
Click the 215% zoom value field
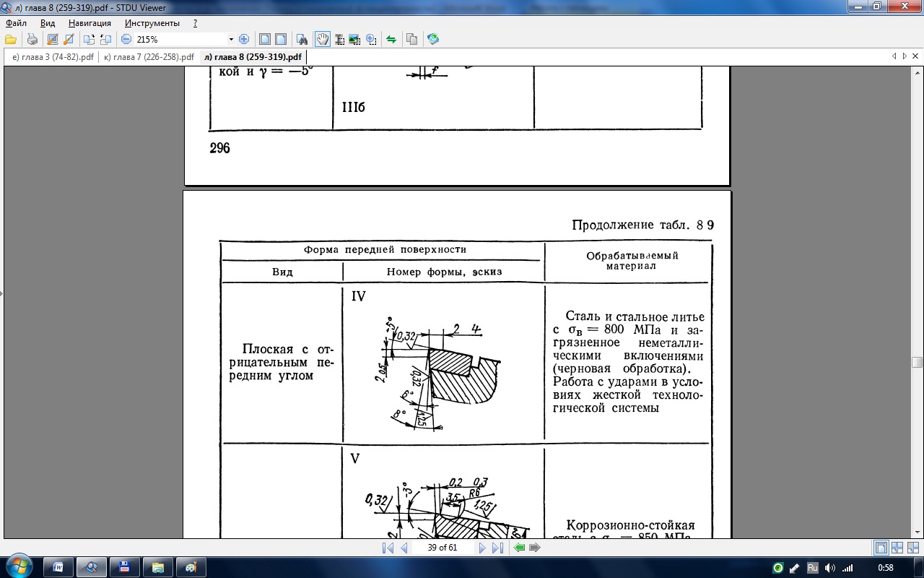point(180,40)
